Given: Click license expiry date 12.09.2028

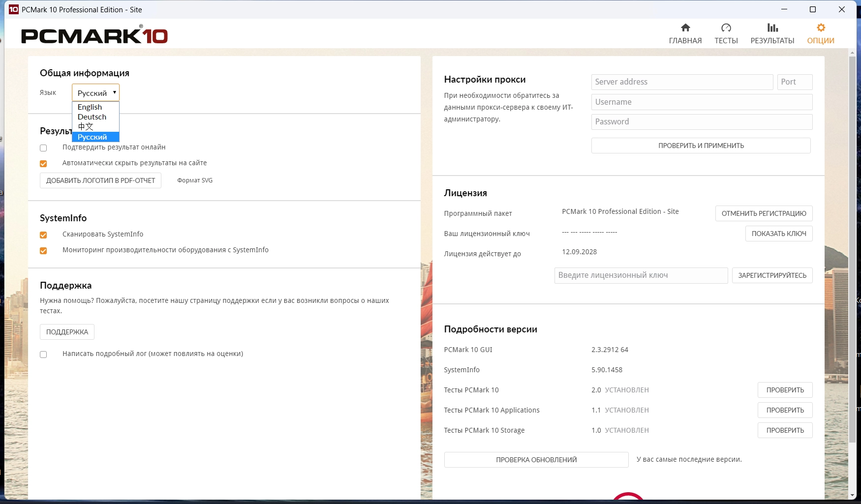Looking at the screenshot, I should [580, 252].
